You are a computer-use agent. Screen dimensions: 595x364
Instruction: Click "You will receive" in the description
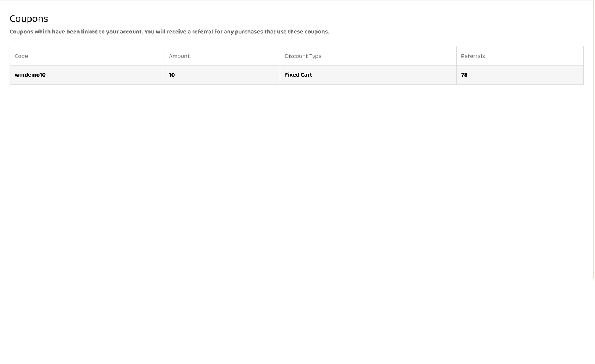click(165, 32)
